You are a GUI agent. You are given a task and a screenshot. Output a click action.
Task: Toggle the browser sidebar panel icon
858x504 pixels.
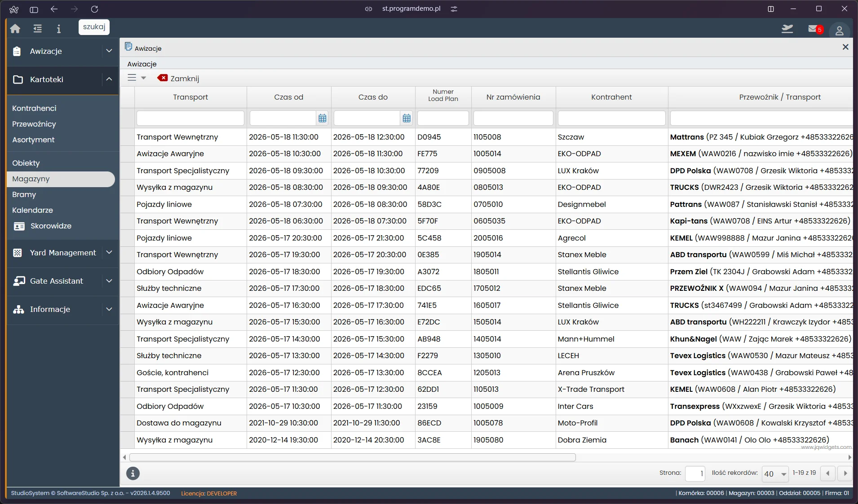(34, 9)
